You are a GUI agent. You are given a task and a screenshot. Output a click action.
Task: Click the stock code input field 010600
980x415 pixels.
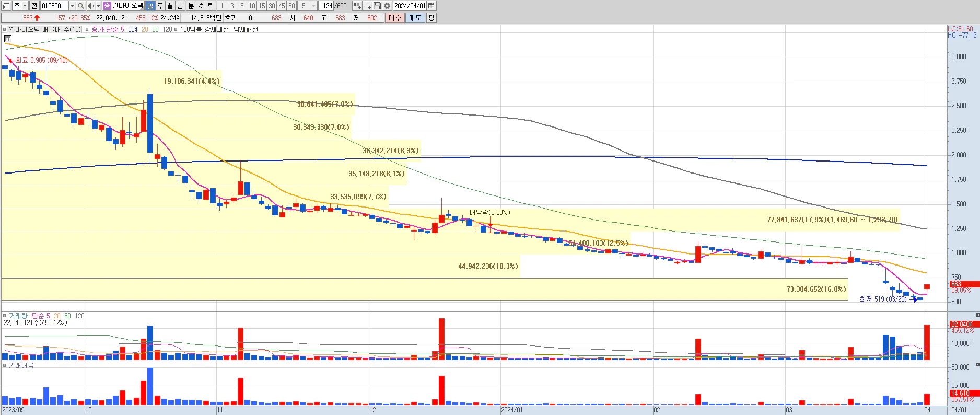(54, 6)
